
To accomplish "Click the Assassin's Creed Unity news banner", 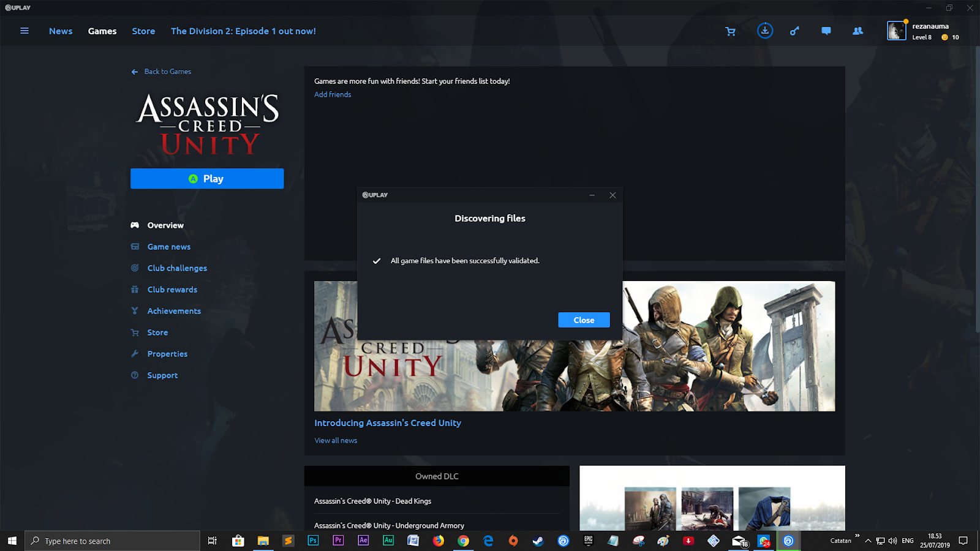I will [x=575, y=346].
